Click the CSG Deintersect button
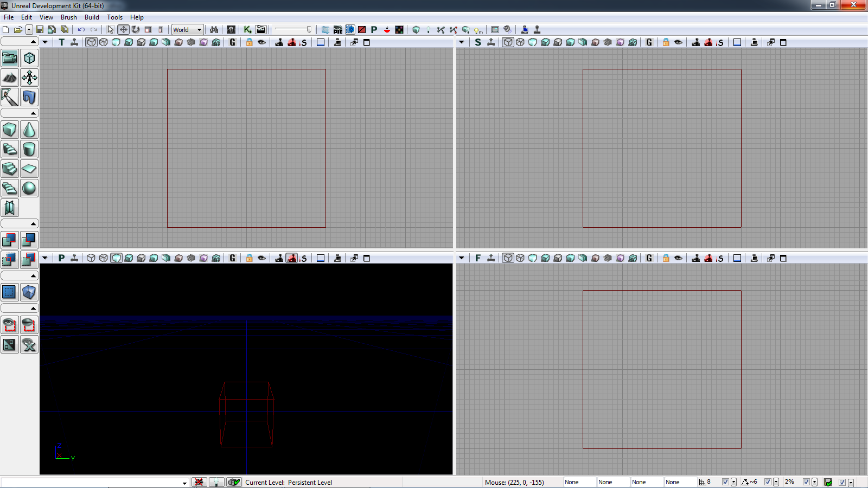 pyautogui.click(x=29, y=260)
